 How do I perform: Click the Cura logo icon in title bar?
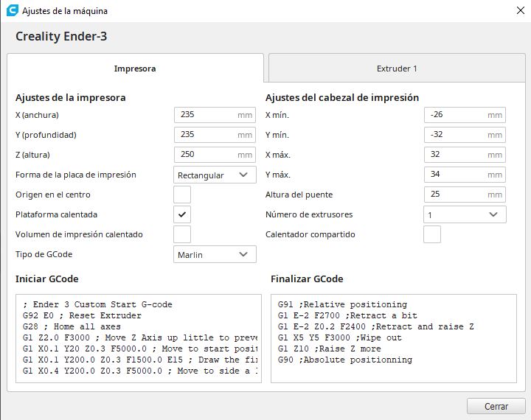tap(12, 11)
